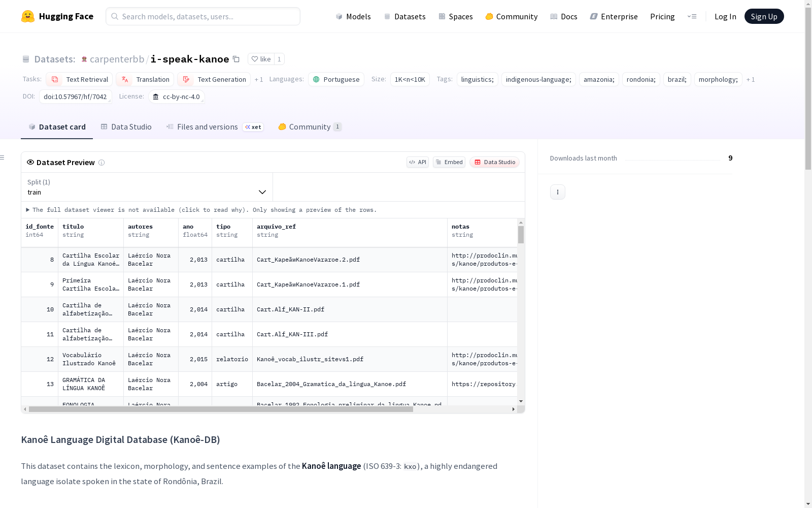Open Docs in the top navigation
This screenshot has width=812, height=508.
point(563,16)
